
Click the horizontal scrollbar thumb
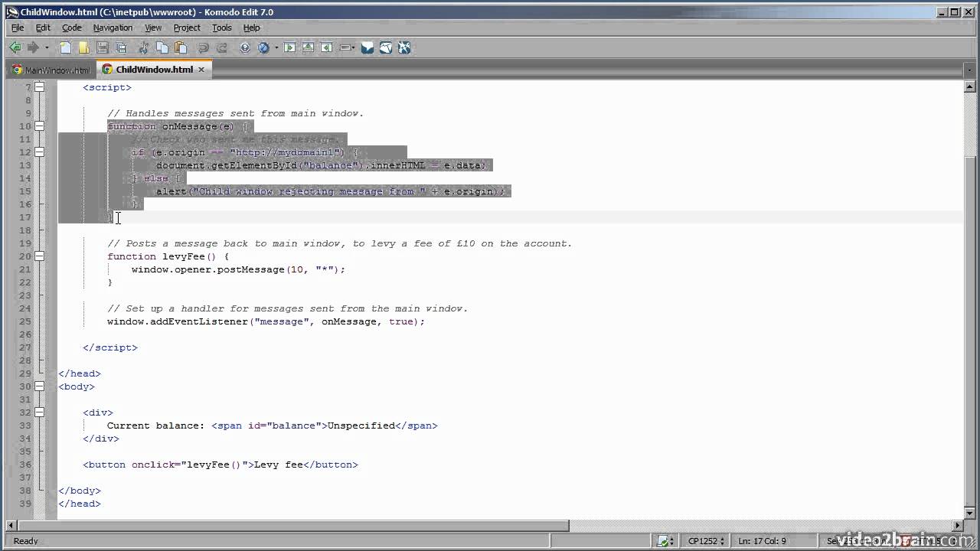point(293,526)
